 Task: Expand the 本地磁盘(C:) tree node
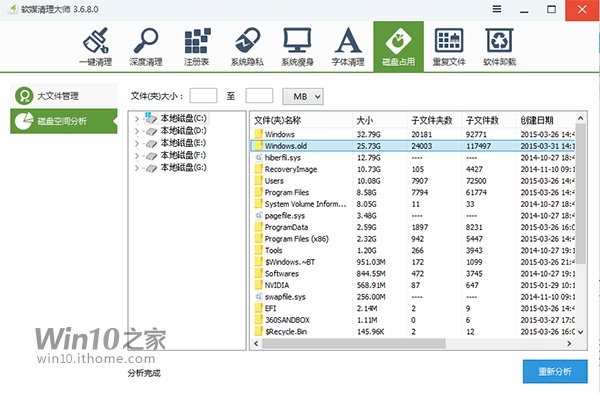click(137, 119)
